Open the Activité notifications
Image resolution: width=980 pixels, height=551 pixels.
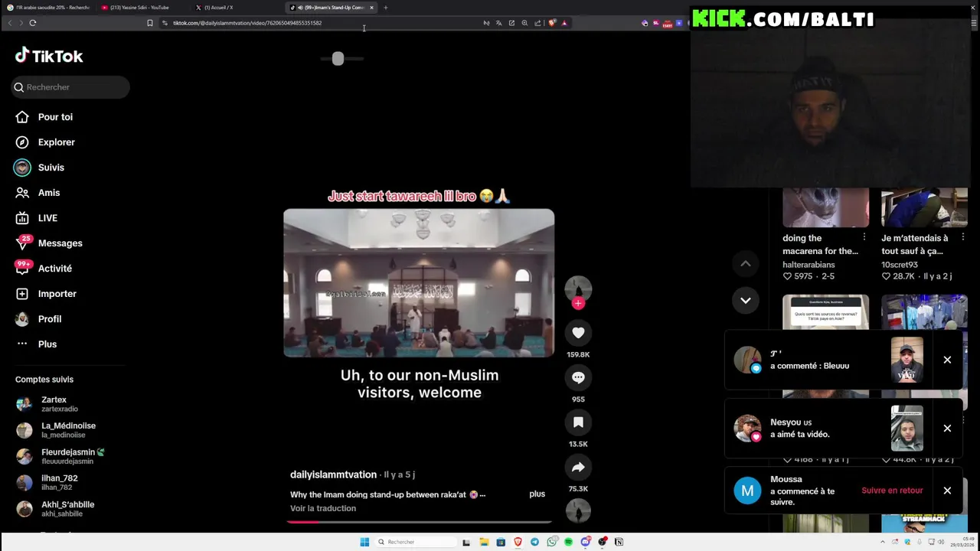point(44,269)
